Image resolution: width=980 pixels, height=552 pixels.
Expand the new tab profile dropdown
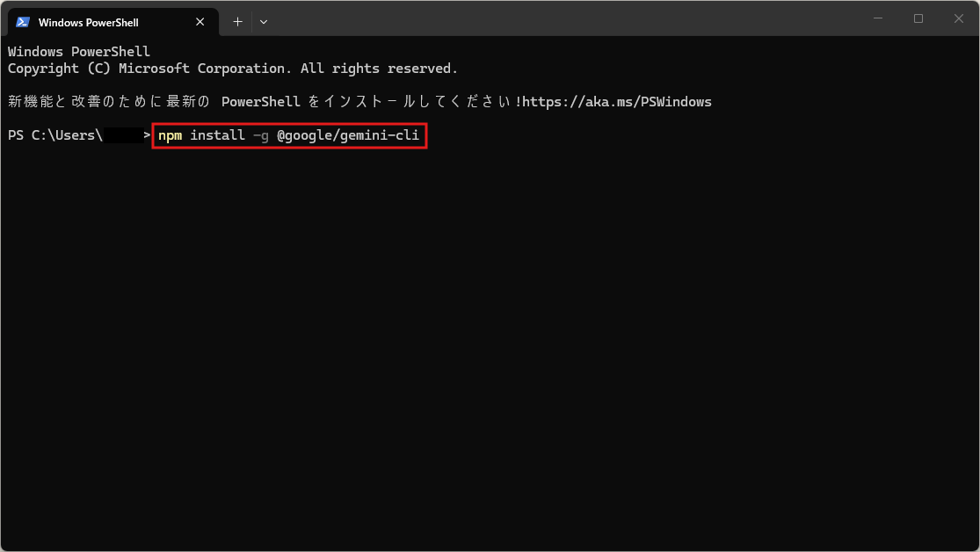coord(264,22)
